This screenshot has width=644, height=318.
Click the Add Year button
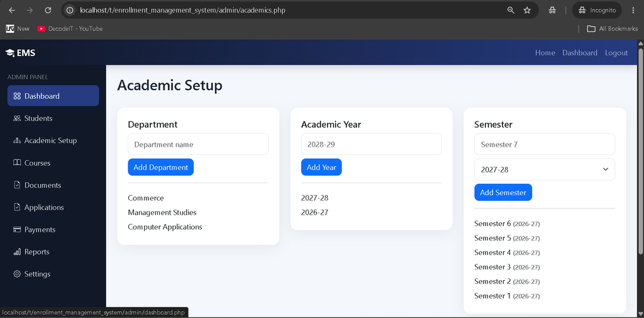(321, 168)
